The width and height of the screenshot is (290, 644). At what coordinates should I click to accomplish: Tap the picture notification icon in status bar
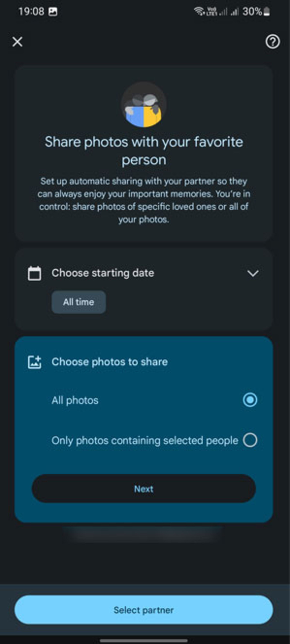(53, 11)
